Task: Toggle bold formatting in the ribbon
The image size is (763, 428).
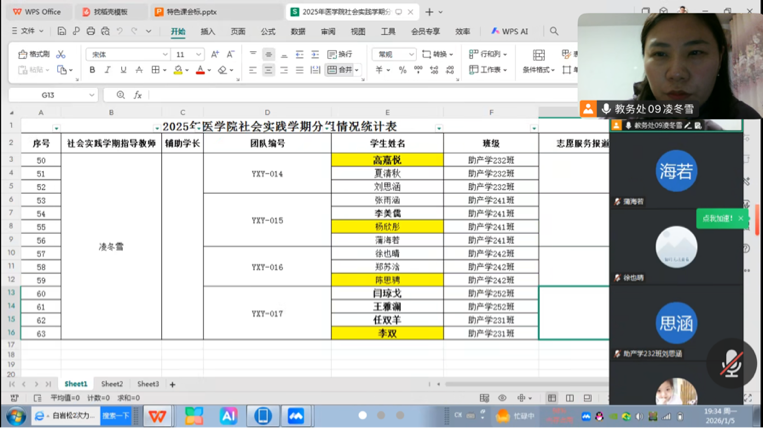Action: click(x=93, y=70)
